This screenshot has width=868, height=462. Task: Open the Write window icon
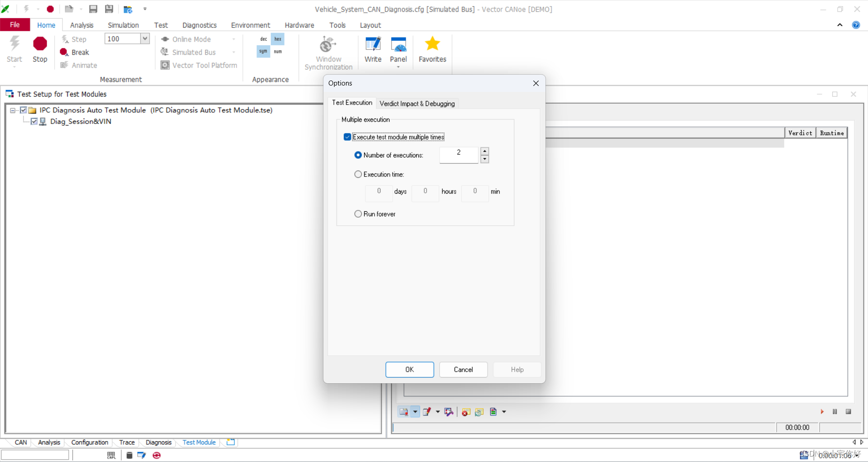(x=373, y=44)
